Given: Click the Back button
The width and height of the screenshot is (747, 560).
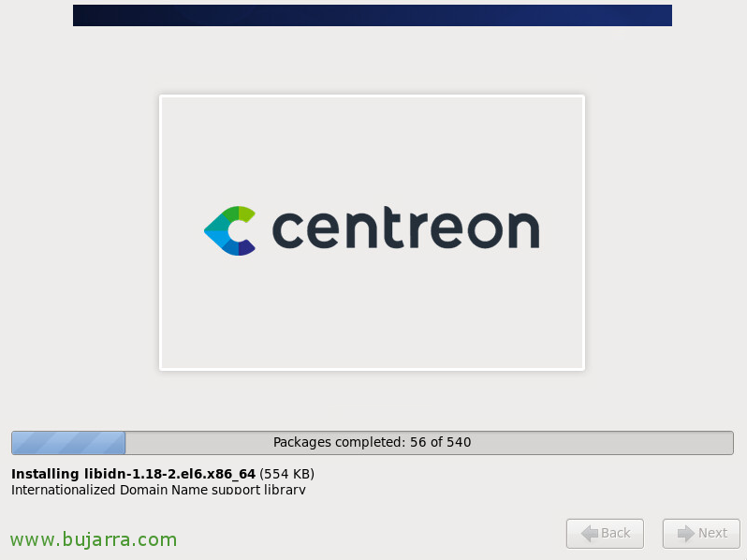Looking at the screenshot, I should 605,533.
